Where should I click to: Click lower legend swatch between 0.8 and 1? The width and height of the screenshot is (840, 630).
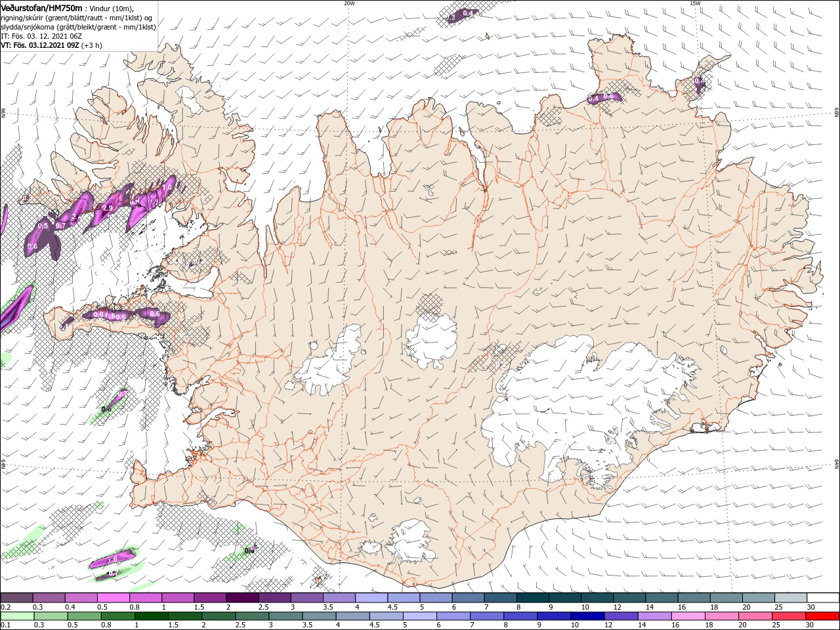coord(117,616)
